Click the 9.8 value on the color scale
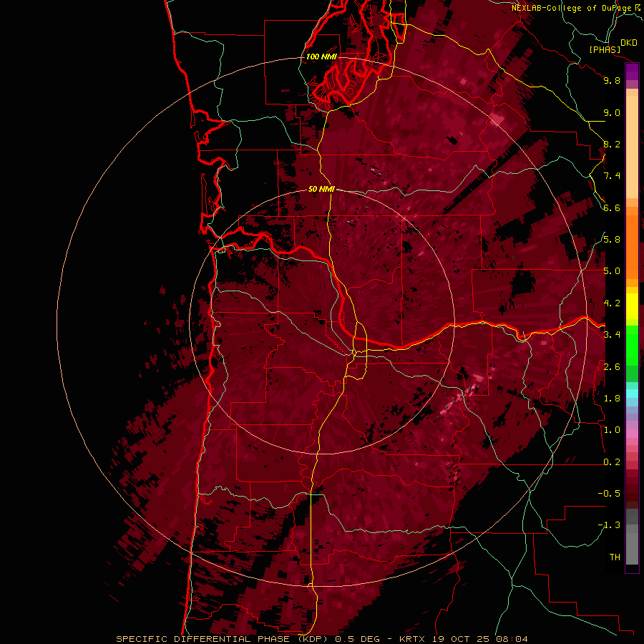Image resolution: width=644 pixels, height=644 pixels. (x=612, y=80)
